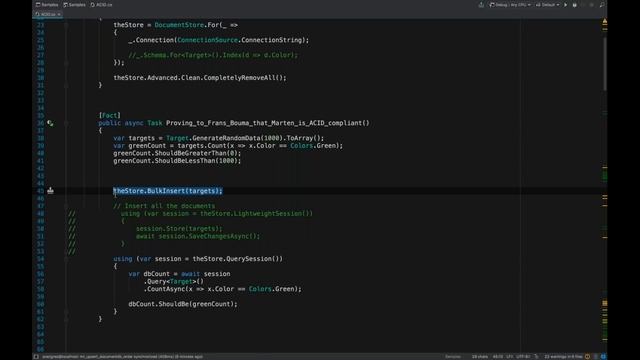Collapse the fold marker at line 31
640x360 pixels.
coord(66,85)
